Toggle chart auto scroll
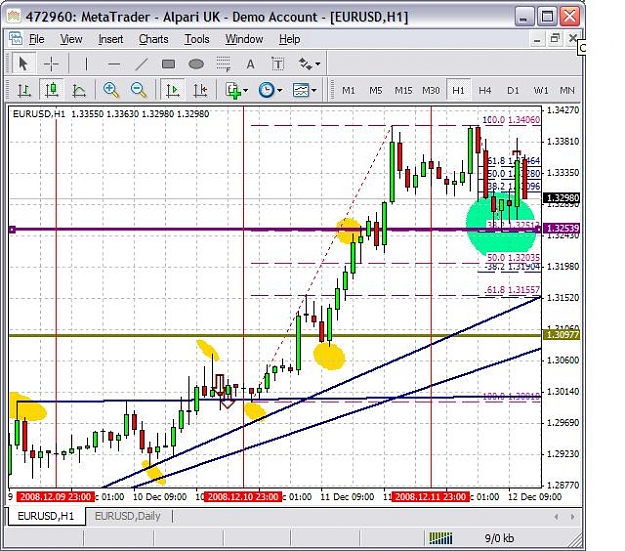This screenshot has height=551, width=625. tap(173, 90)
